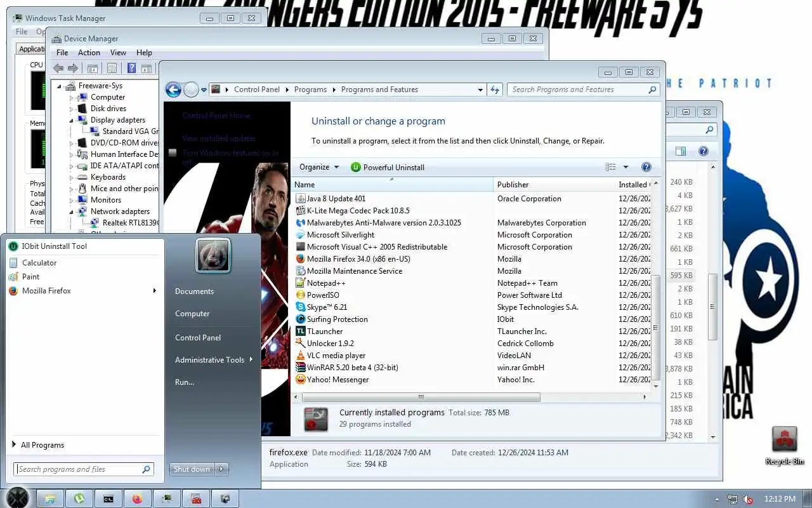Click the help icon in the Explorer window
Image resolution: width=812 pixels, height=508 pixels.
[703, 151]
